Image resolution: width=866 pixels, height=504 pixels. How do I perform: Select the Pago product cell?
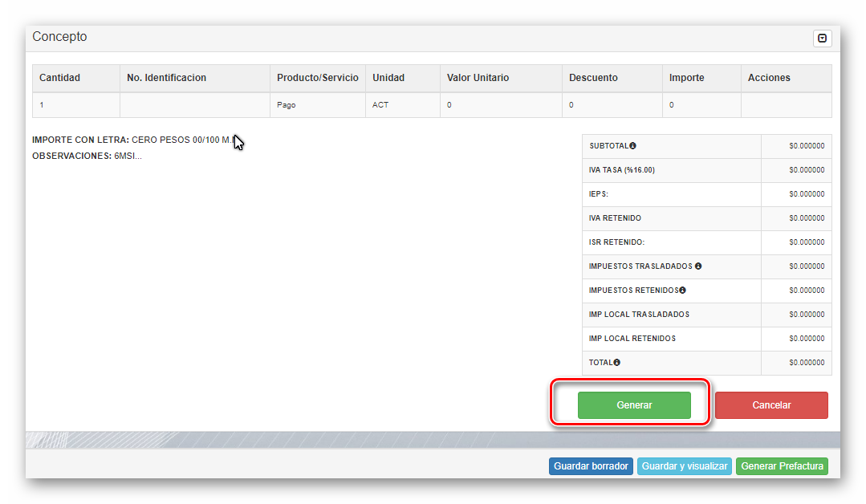pos(318,105)
